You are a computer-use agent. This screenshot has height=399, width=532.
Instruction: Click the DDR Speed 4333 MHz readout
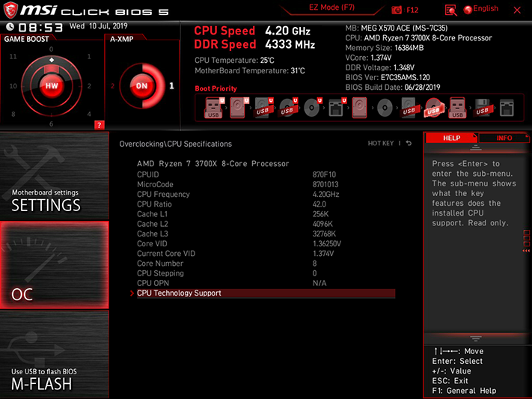254,44
